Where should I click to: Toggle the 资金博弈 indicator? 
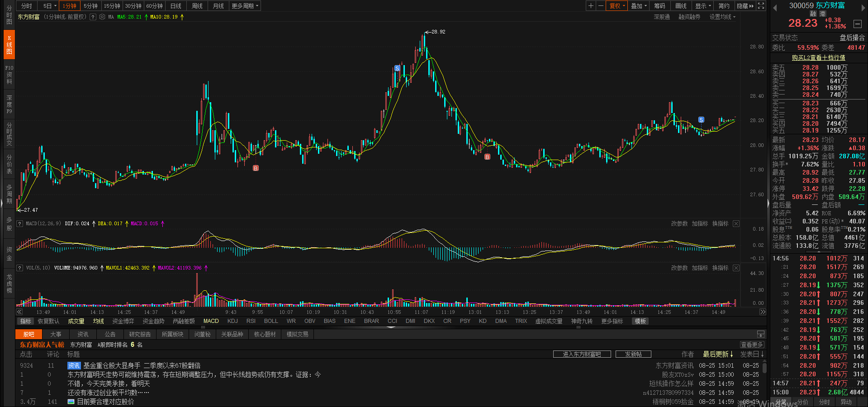click(x=123, y=321)
